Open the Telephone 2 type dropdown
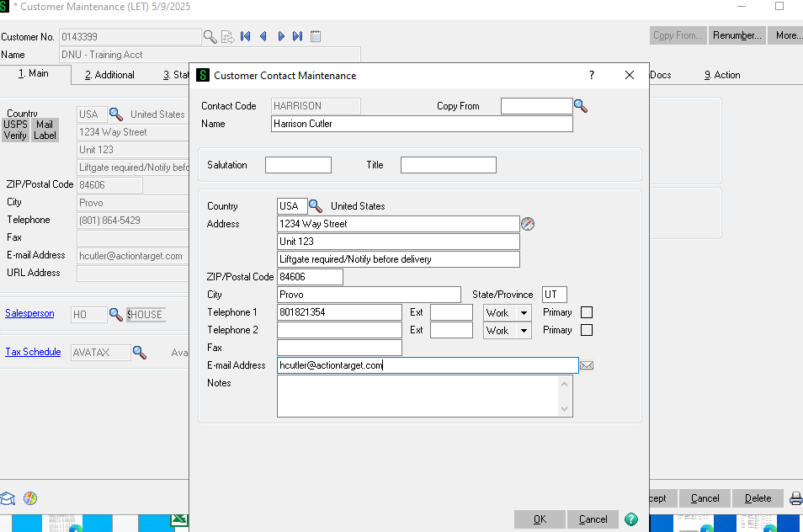Image resolution: width=803 pixels, height=532 pixels. click(523, 331)
